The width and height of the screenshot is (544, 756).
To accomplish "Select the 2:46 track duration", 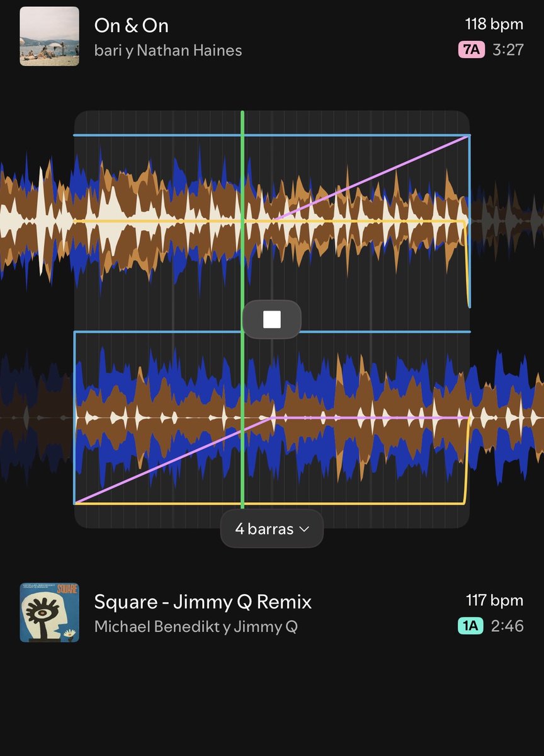I will tap(508, 626).
